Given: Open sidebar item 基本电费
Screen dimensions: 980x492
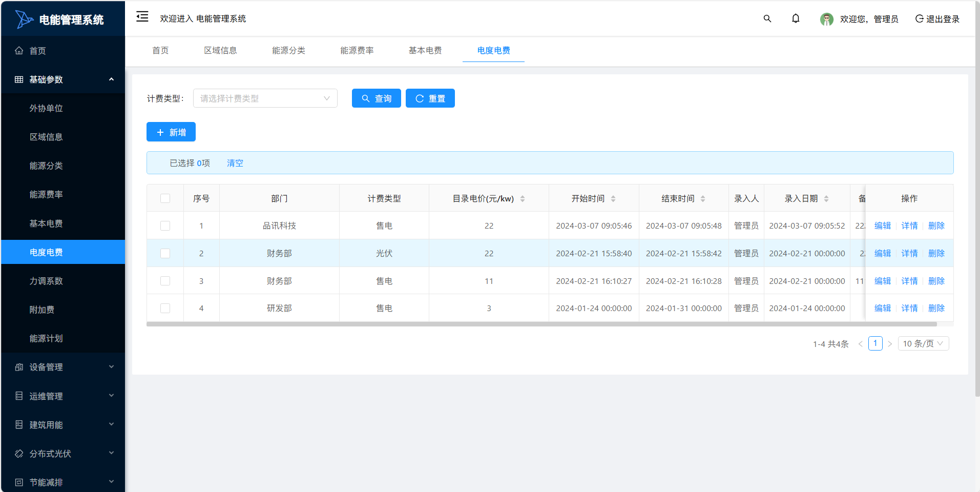Looking at the screenshot, I should pyautogui.click(x=63, y=223).
